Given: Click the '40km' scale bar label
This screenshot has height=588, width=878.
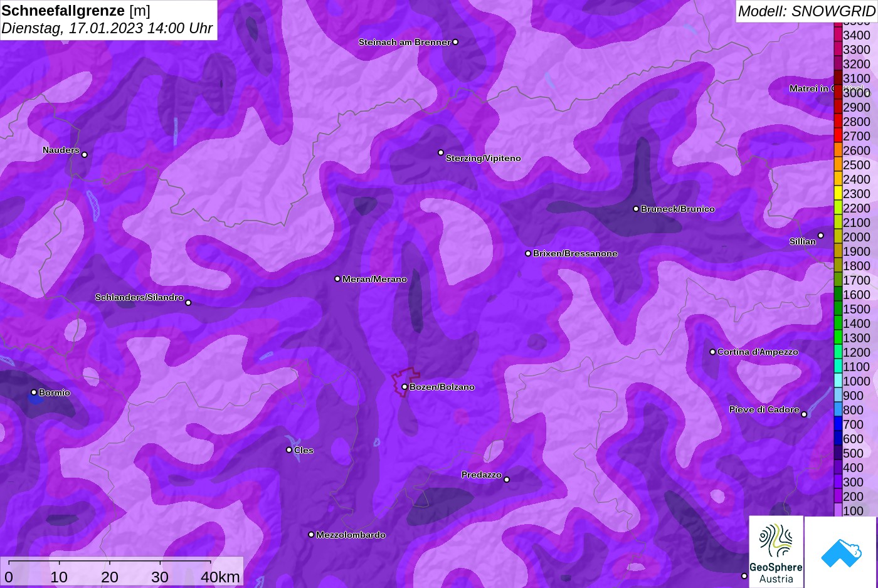Looking at the screenshot, I should (220, 577).
